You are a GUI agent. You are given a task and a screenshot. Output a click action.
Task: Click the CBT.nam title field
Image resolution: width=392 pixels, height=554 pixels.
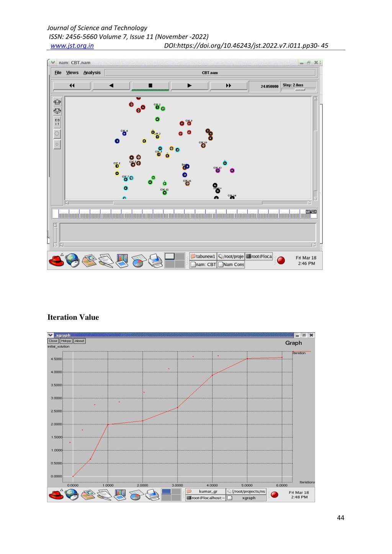coord(210,73)
